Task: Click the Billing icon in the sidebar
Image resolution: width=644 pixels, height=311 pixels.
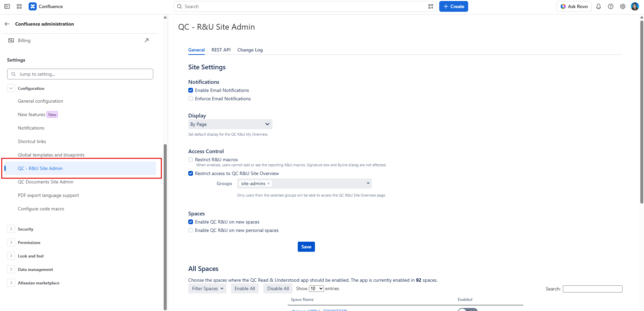Action: pos(11,40)
